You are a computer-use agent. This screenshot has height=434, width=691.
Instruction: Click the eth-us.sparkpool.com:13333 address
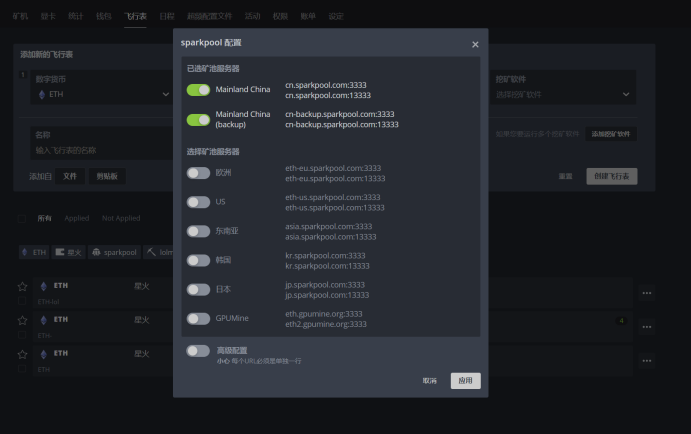[334, 208]
